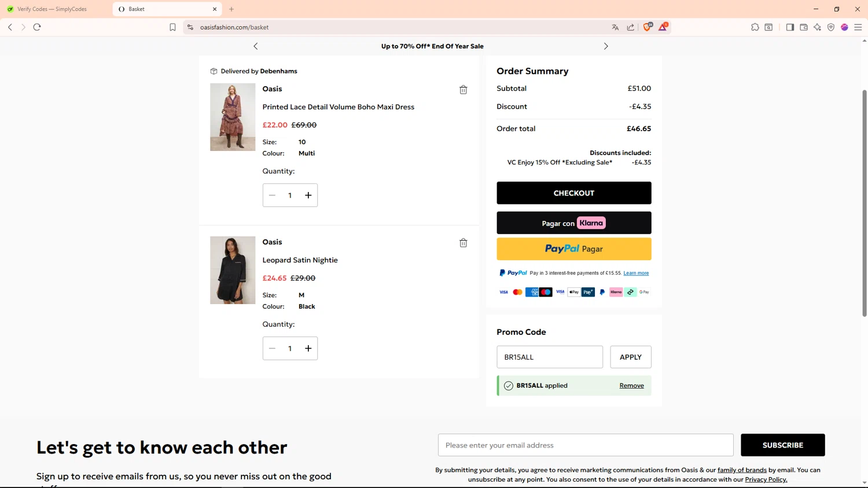
Task: Show next promo banner message
Action: (x=606, y=46)
